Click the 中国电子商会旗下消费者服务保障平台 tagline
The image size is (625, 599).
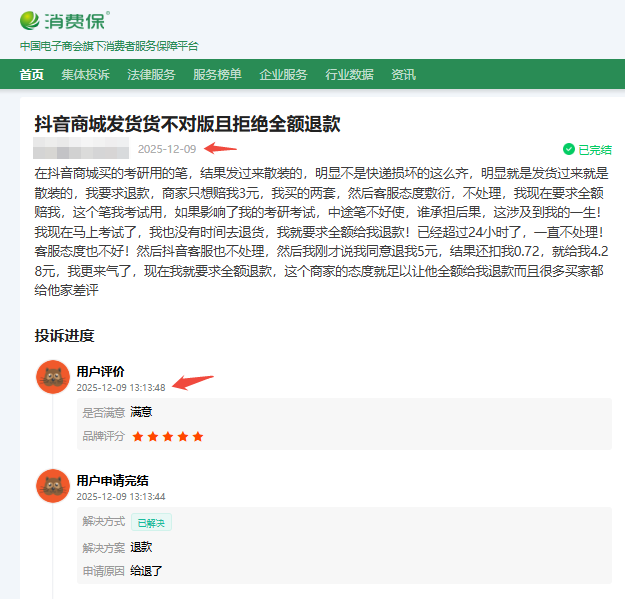(109, 46)
